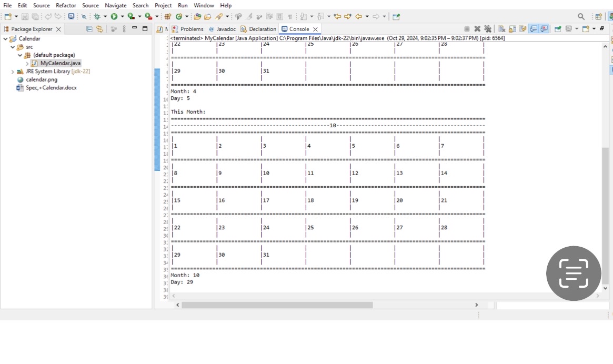Toggle Scroll Lock in Console toolbar
Viewport: 613px width, 364px height.
coord(512,29)
